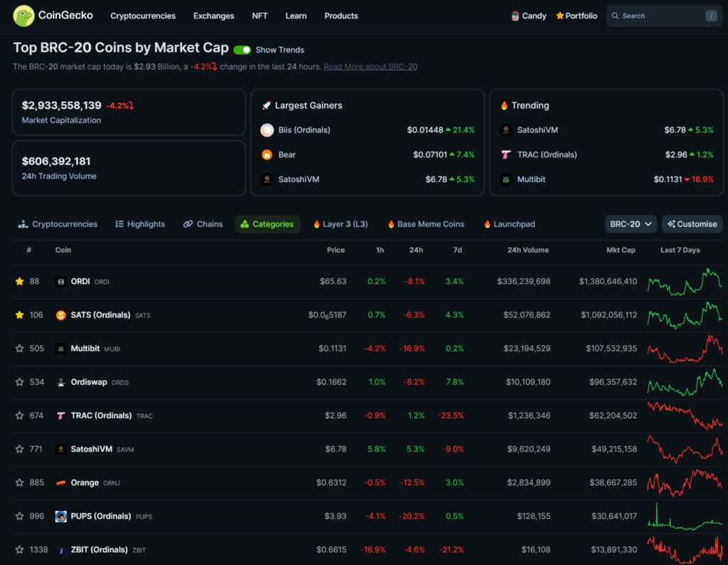Click the Chains link icon

[x=188, y=224]
